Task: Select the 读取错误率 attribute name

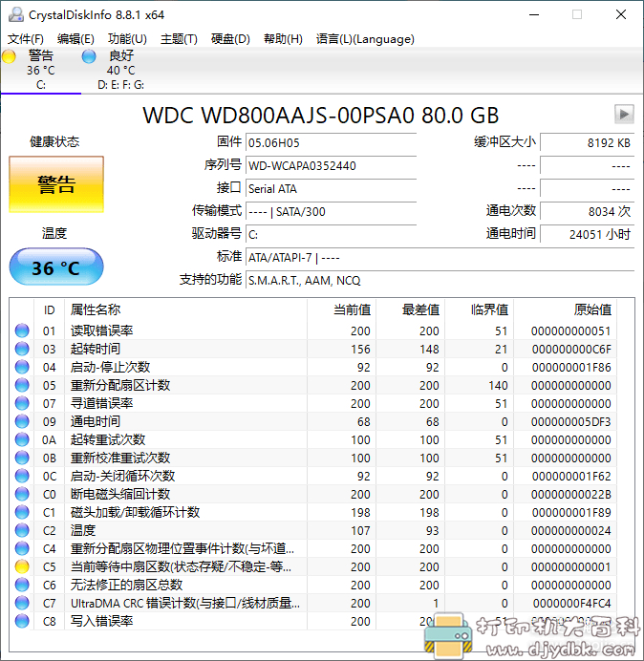Action: click(101, 330)
